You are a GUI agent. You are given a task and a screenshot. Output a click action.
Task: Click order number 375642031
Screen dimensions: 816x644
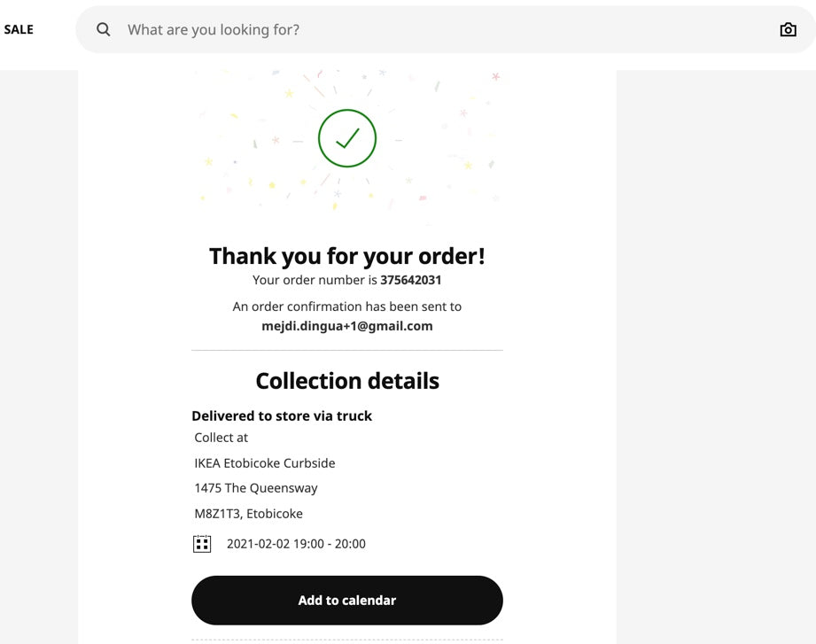point(411,280)
